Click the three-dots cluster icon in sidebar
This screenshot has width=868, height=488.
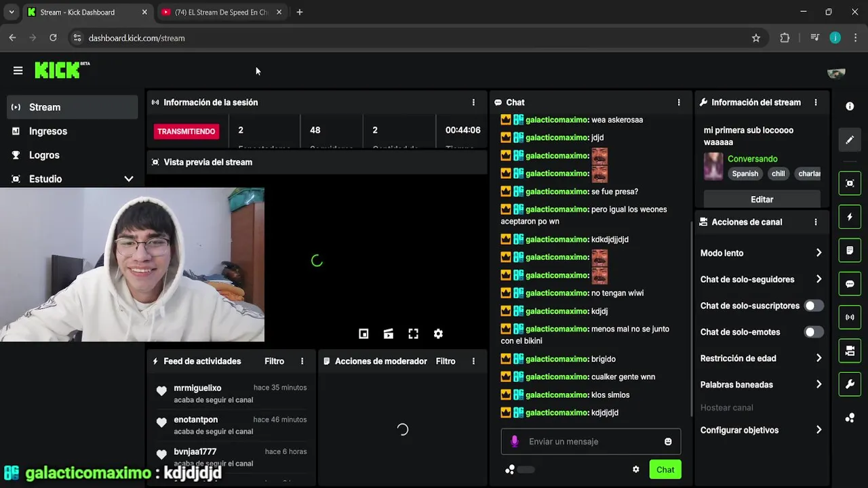(x=850, y=418)
